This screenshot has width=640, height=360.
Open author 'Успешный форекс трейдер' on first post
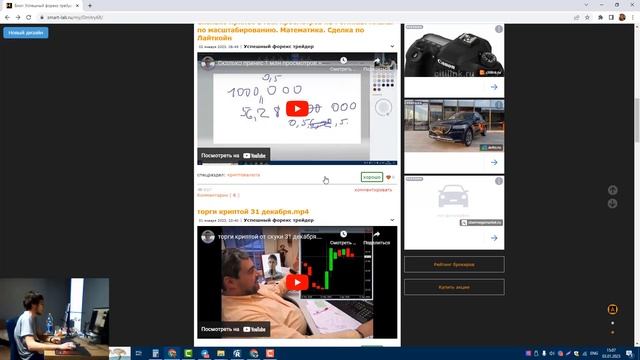point(279,47)
